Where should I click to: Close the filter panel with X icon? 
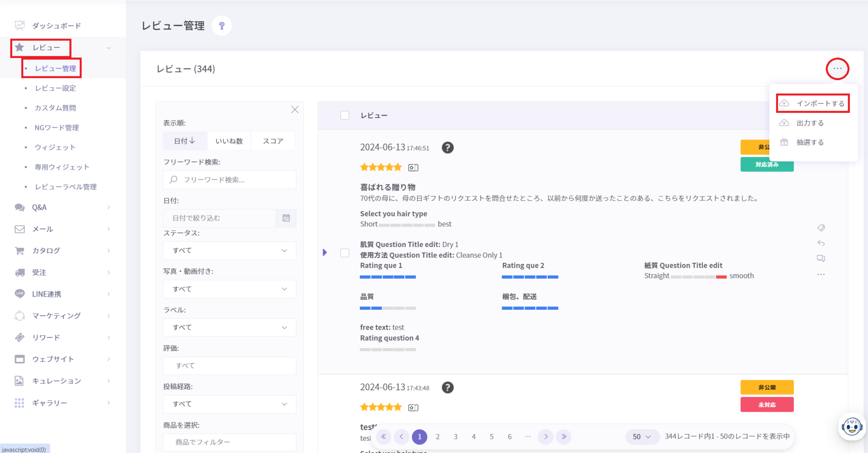tap(295, 110)
